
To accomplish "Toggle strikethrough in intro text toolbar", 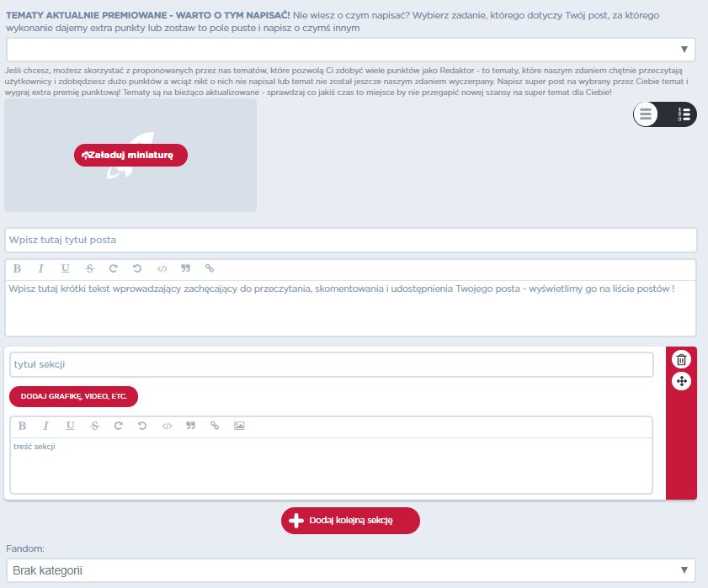I will [x=90, y=268].
